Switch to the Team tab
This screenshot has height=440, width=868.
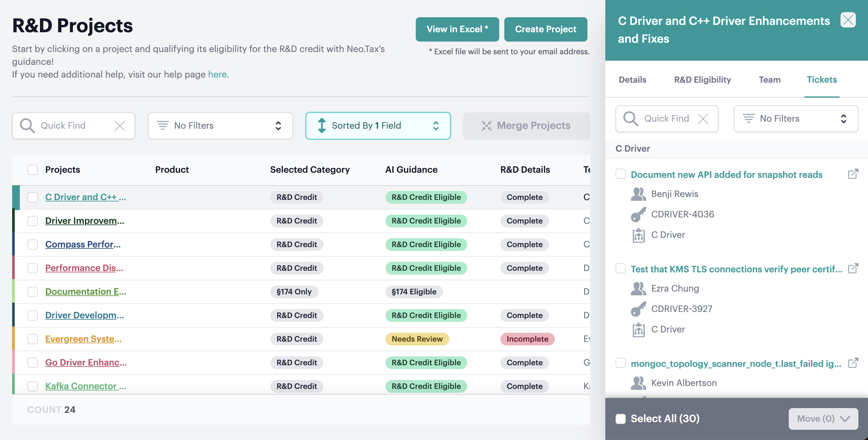(770, 80)
